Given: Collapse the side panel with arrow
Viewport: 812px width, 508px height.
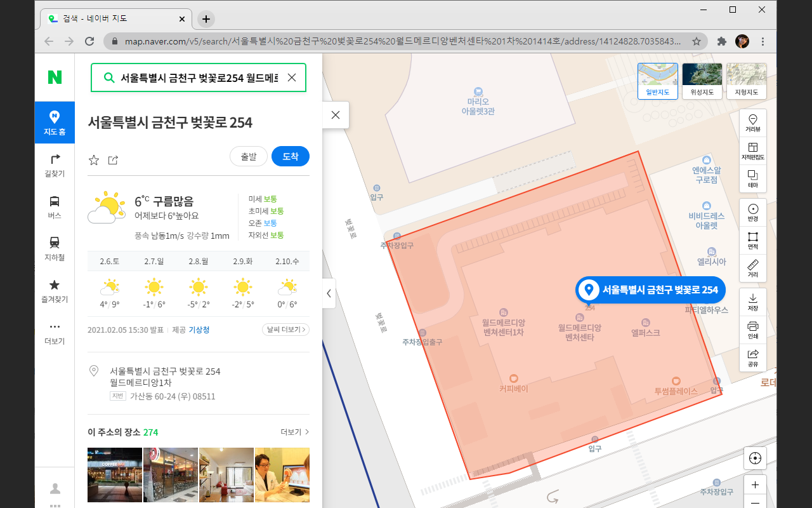Looking at the screenshot, I should tap(329, 293).
